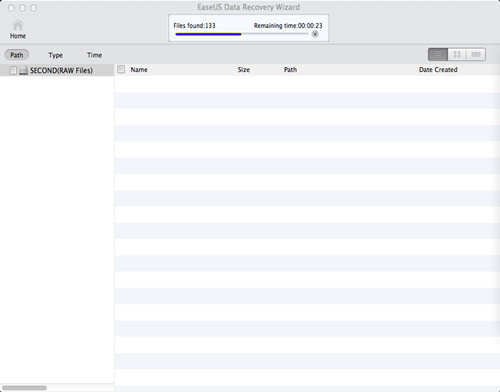Click the drive icon beside SECOND(RAW Files)
Viewport: 500px width, 392px height.
tap(23, 70)
